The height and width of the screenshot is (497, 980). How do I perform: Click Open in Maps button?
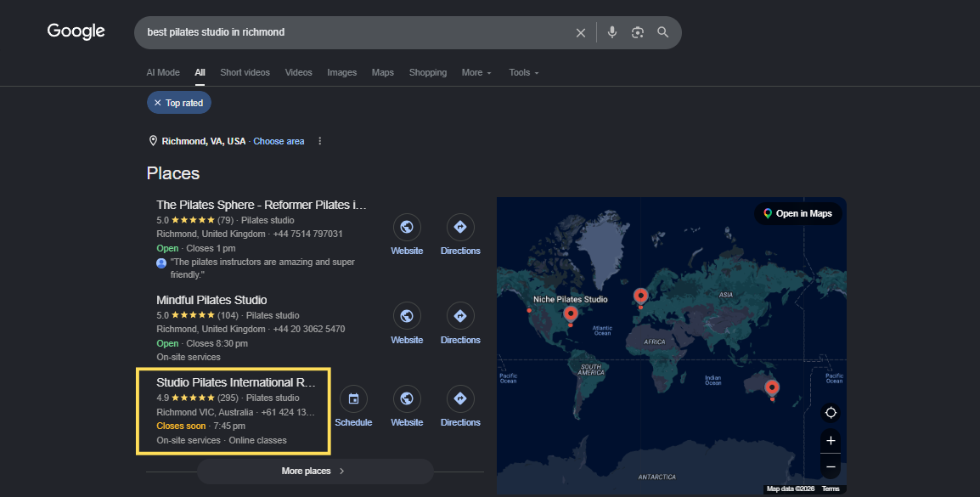798,214
